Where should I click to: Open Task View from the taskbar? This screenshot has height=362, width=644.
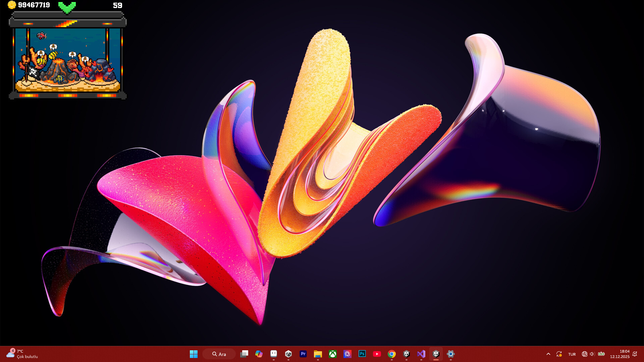244,354
